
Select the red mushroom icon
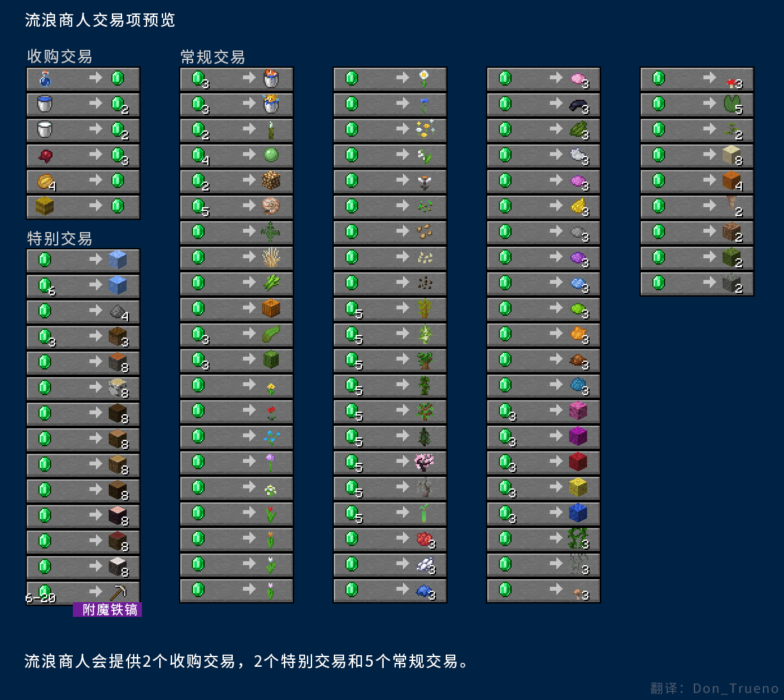pos(732,82)
